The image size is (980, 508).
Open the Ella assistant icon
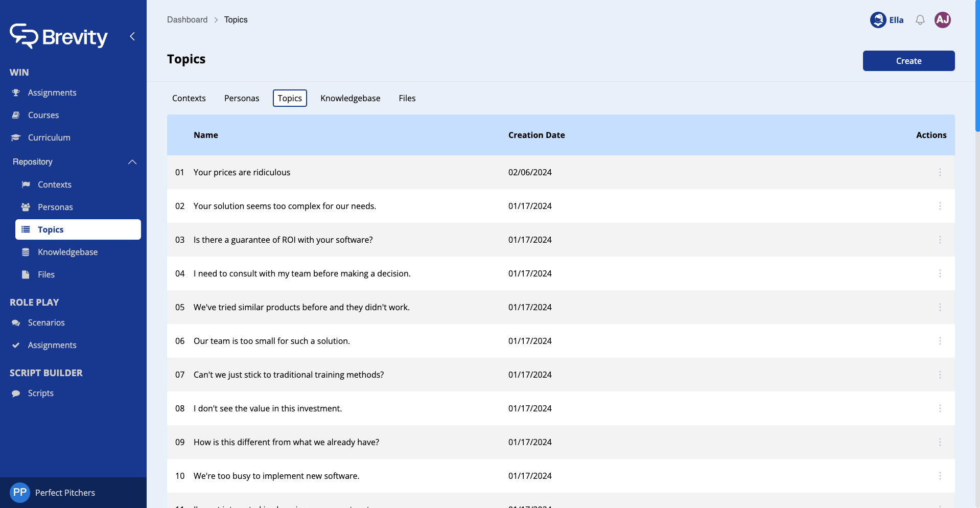pos(878,20)
